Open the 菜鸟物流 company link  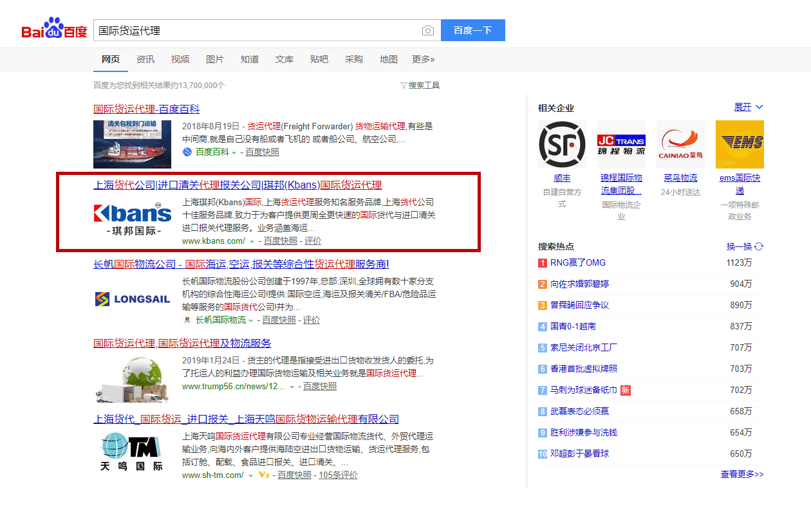680,178
